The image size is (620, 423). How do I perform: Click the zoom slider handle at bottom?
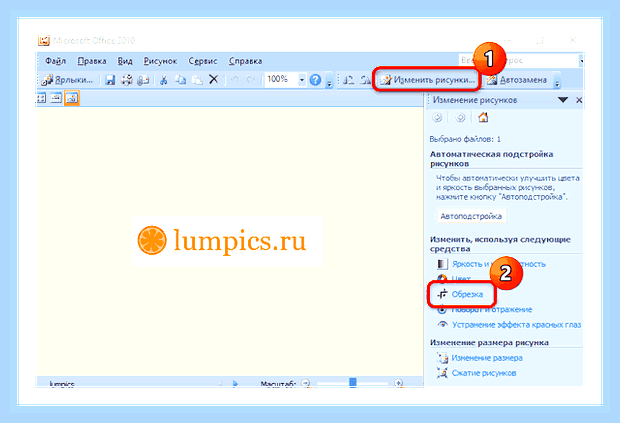pyautogui.click(x=353, y=382)
